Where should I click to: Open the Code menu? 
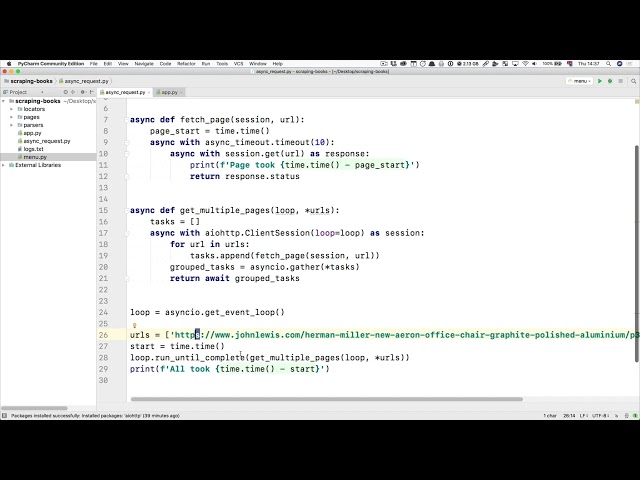pos(165,64)
